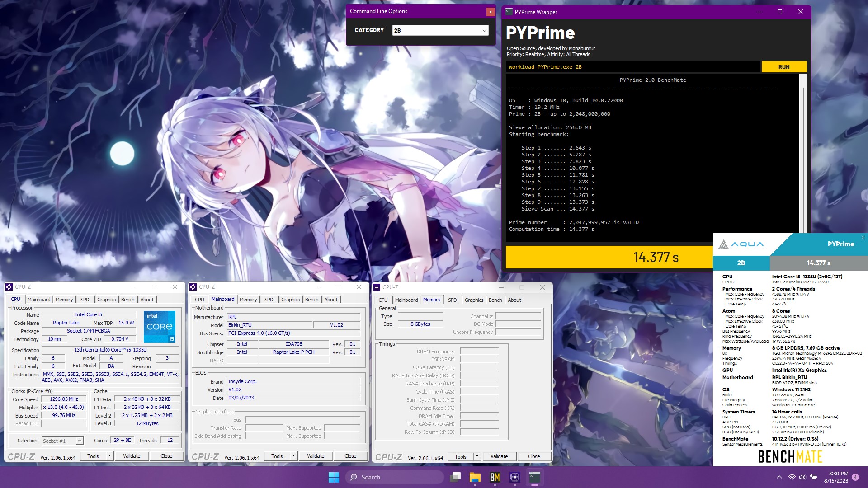Open Bench tab in first CPU-Z window
The width and height of the screenshot is (868, 488).
(128, 300)
